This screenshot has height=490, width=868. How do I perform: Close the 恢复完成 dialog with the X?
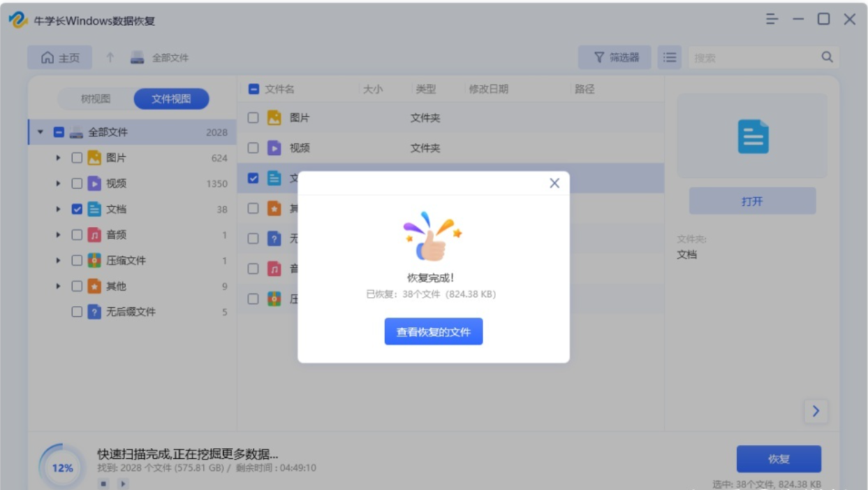click(x=554, y=184)
